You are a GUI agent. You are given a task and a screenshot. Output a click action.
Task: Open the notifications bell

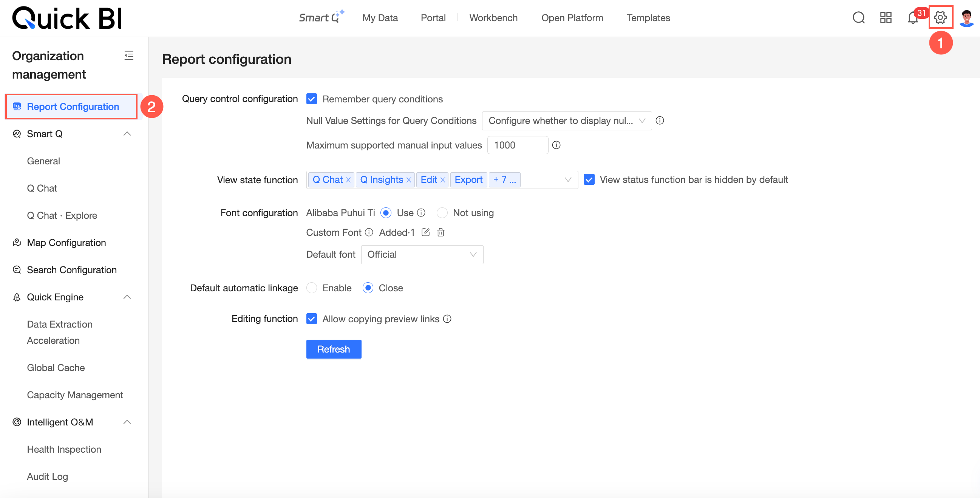pyautogui.click(x=913, y=18)
